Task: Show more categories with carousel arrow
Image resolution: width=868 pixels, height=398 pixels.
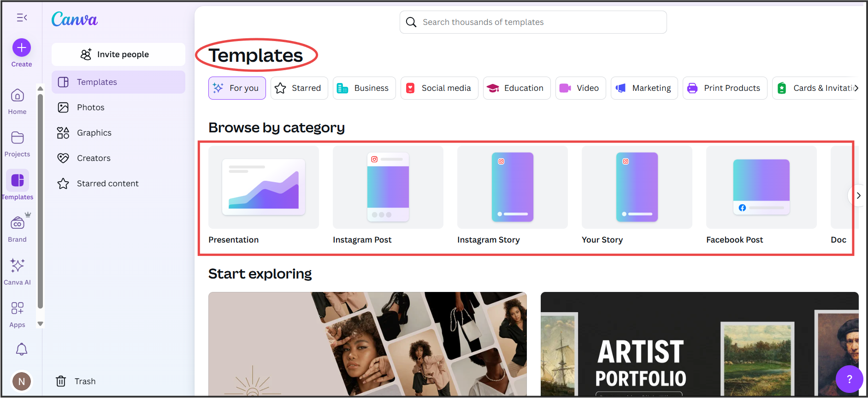Action: click(x=858, y=196)
